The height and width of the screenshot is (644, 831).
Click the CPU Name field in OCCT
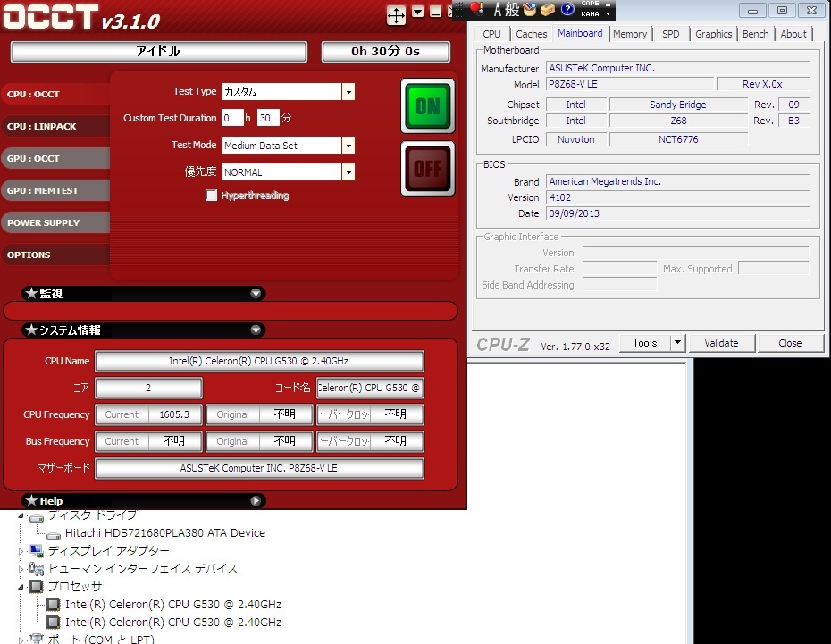click(259, 361)
